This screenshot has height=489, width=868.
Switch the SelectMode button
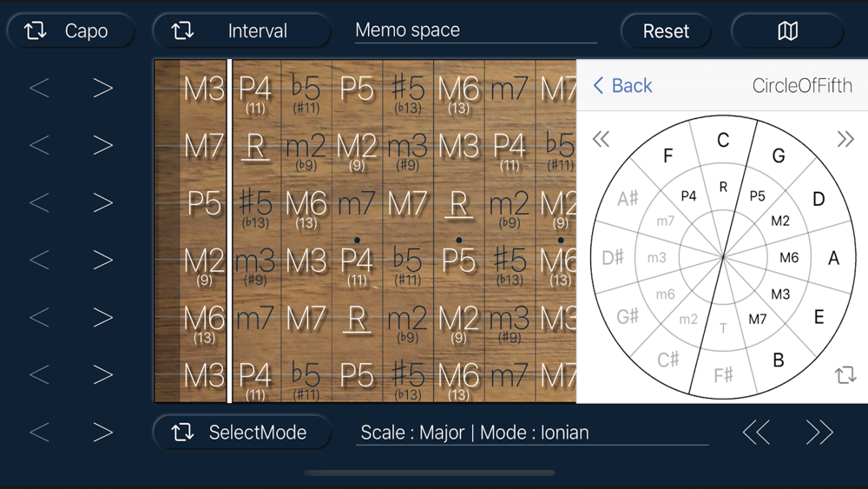(242, 432)
